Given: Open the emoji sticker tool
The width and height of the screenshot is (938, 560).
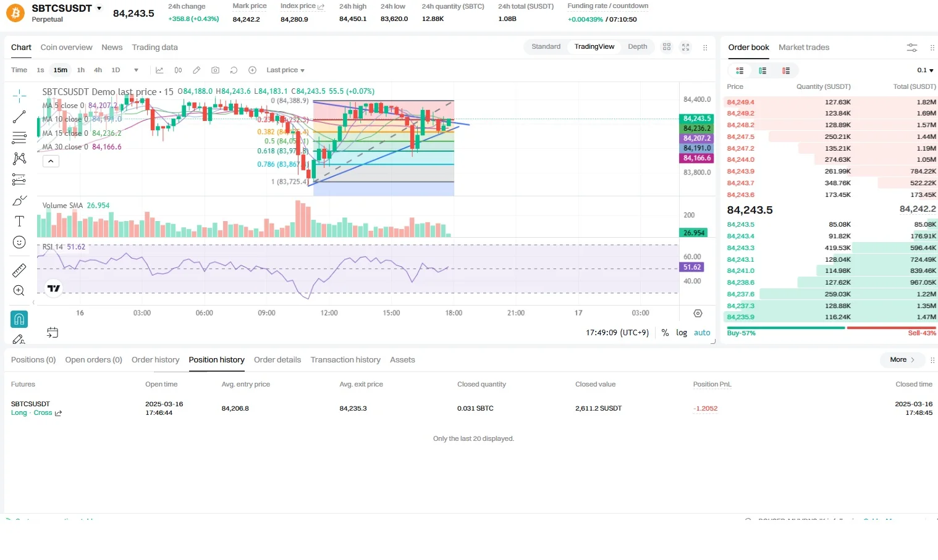Looking at the screenshot, I should point(19,242).
